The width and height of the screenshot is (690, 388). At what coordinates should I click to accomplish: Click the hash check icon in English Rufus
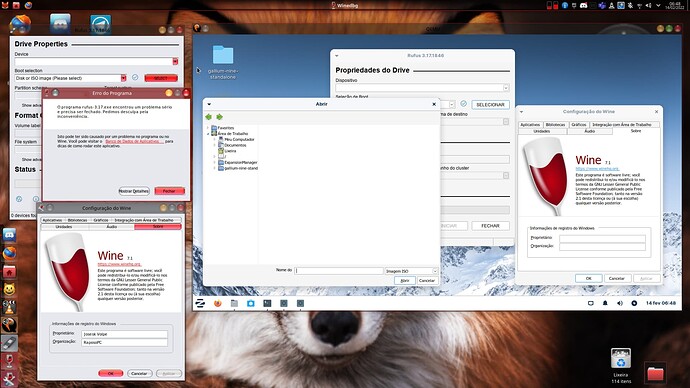(x=135, y=77)
